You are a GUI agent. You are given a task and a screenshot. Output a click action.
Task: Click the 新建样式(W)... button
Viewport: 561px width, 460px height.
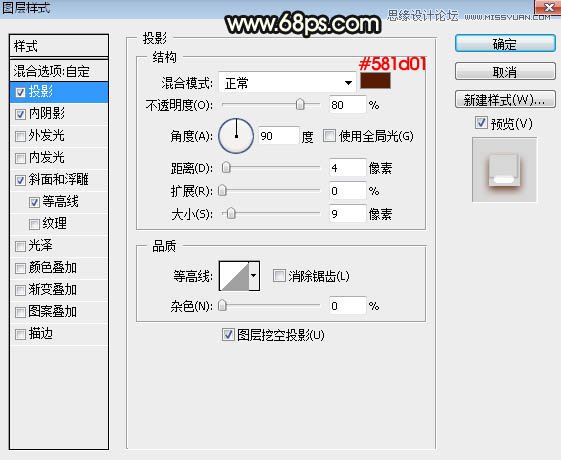(x=505, y=99)
